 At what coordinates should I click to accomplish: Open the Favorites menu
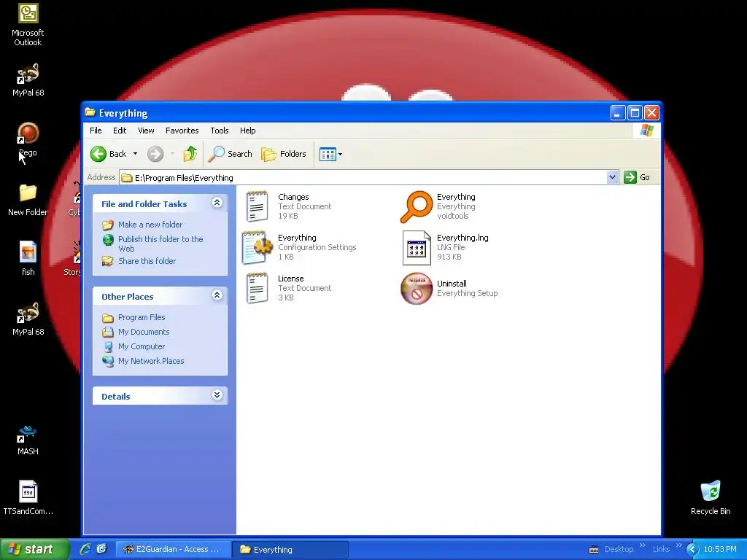click(x=182, y=131)
